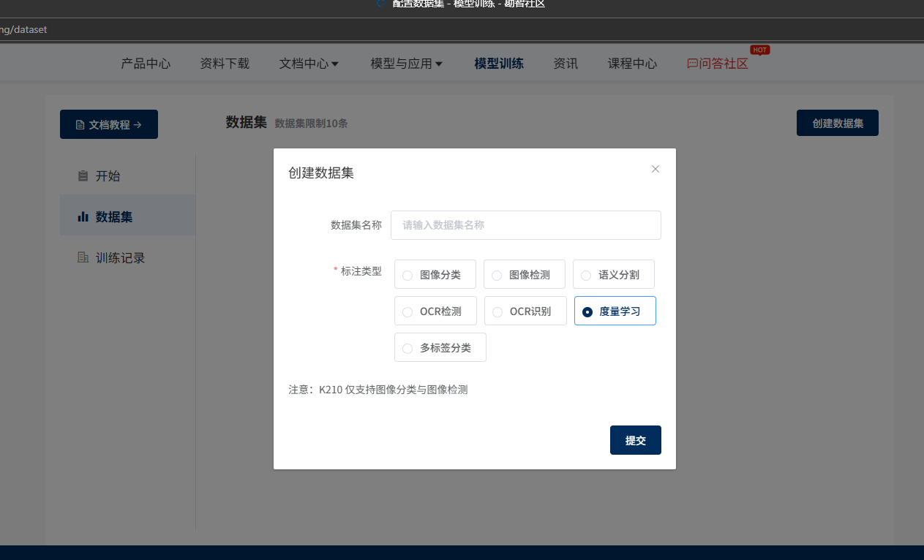Select the 图像检测 annotation type
Viewport: 924px width, 560px height.
(497, 275)
